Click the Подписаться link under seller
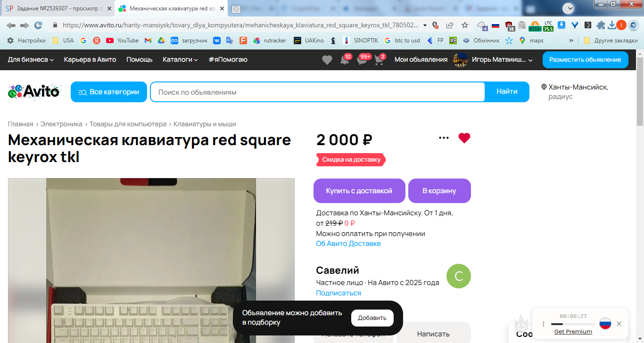Image resolution: width=644 pixels, height=343 pixels. 339,293
